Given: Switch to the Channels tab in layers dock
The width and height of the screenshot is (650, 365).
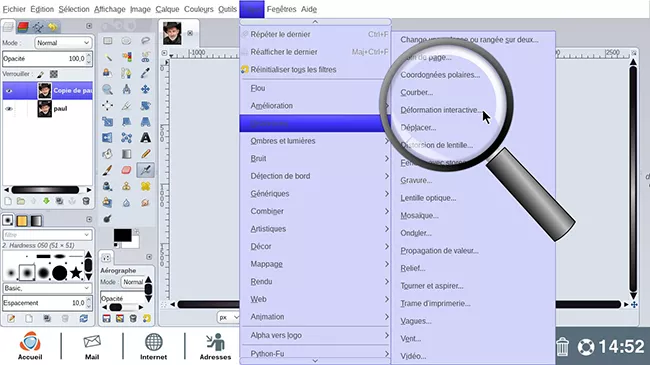Looking at the screenshot, I should 23,27.
